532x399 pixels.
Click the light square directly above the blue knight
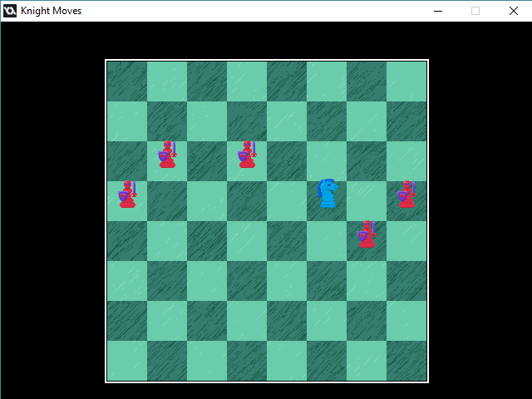point(327,161)
